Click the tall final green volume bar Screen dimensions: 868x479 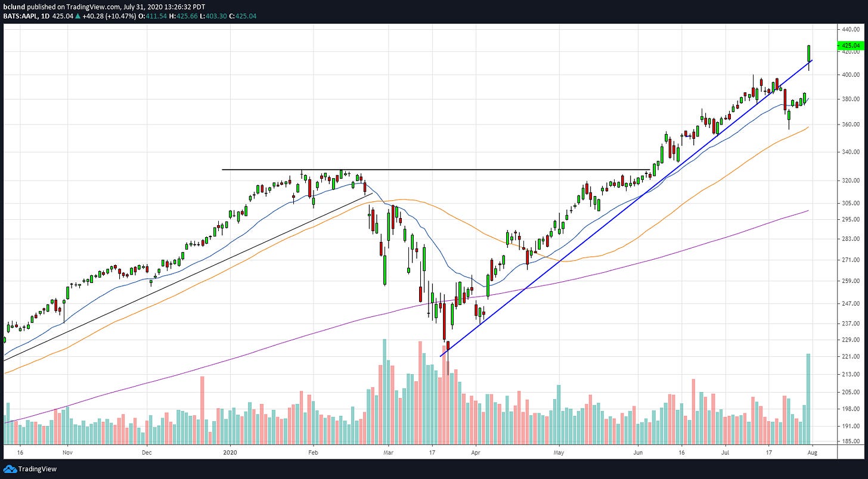808,399
